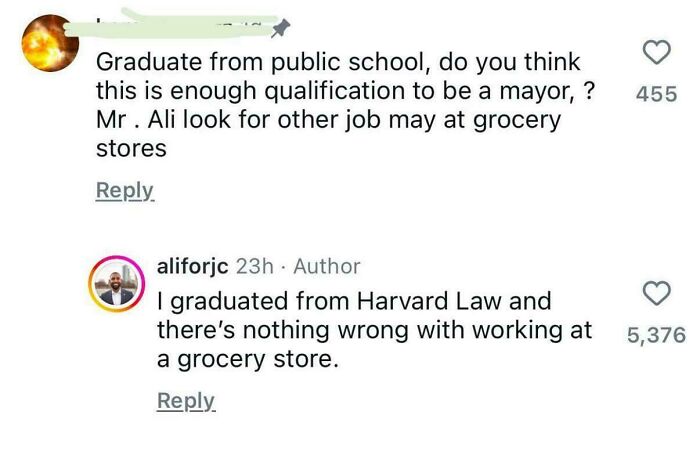Click the pin icon beside top commenter's name

281,27
